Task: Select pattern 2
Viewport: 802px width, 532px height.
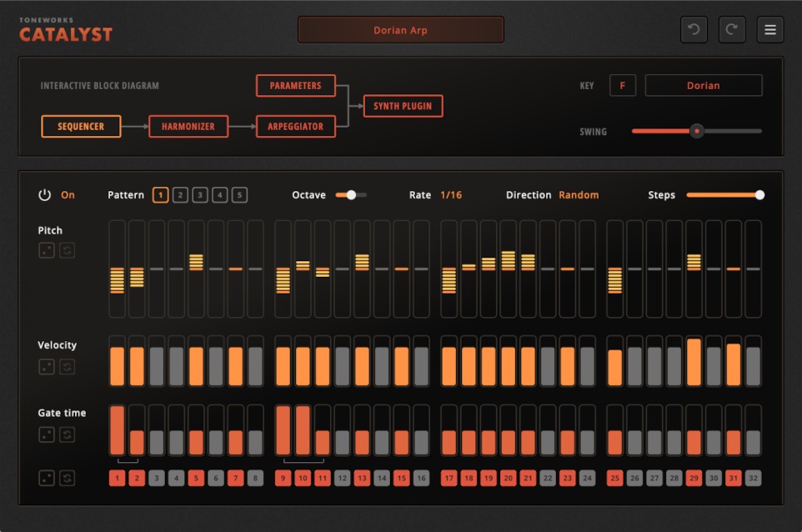Action: (x=180, y=195)
